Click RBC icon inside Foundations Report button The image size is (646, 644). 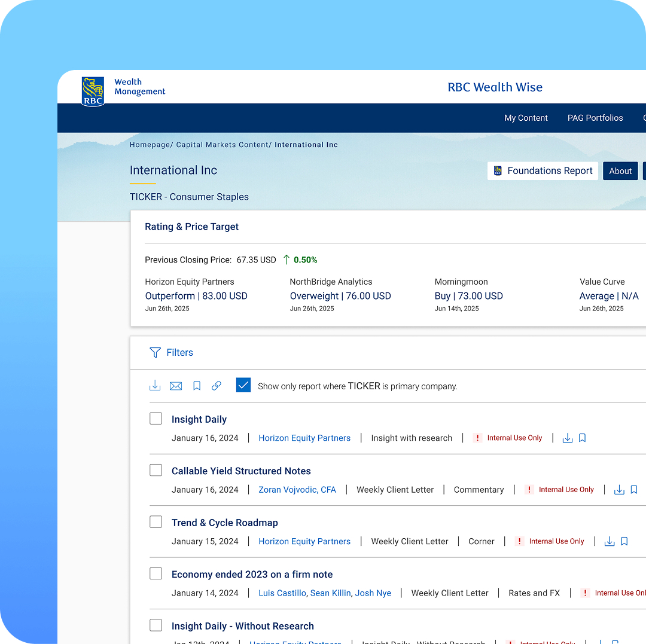[x=498, y=171]
